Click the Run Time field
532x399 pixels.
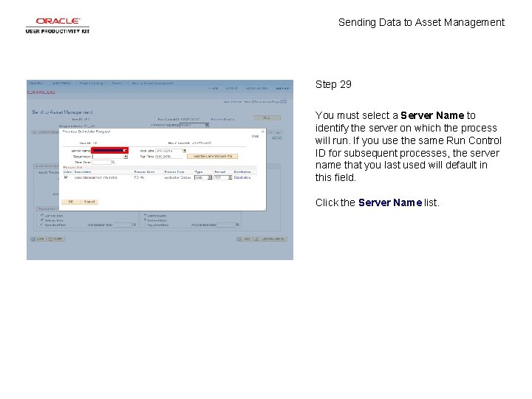[168, 157]
